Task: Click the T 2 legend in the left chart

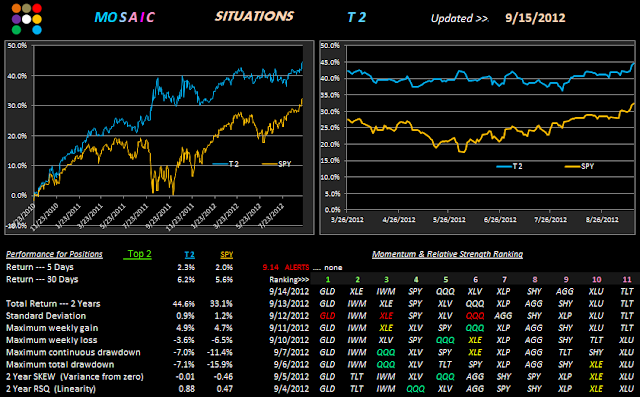Action: [226, 164]
